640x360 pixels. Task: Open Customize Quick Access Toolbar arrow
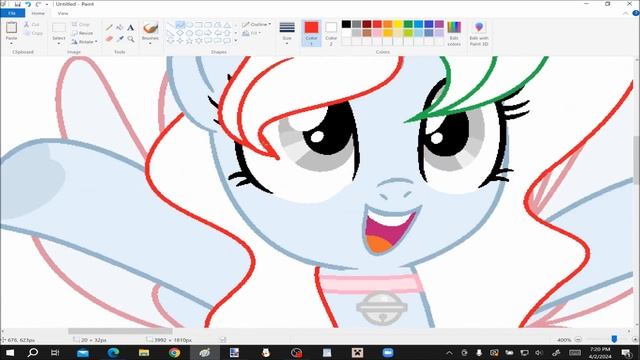(47, 4)
